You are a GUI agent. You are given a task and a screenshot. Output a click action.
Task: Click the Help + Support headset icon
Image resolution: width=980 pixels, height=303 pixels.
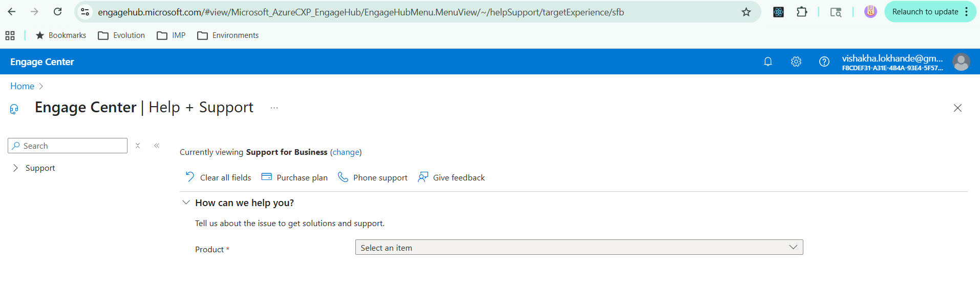tap(14, 109)
